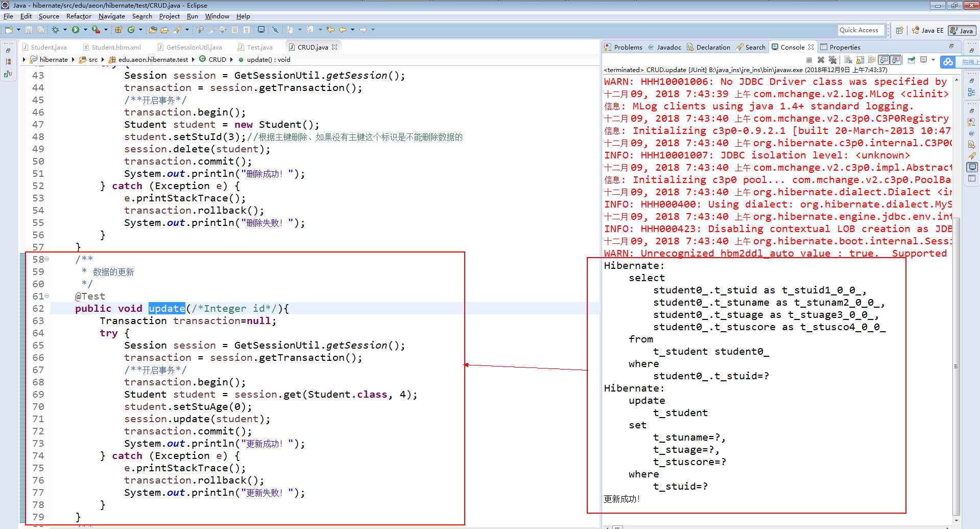Click the green Run button in toolbar
This screenshot has width=980, height=529.
[76, 30]
